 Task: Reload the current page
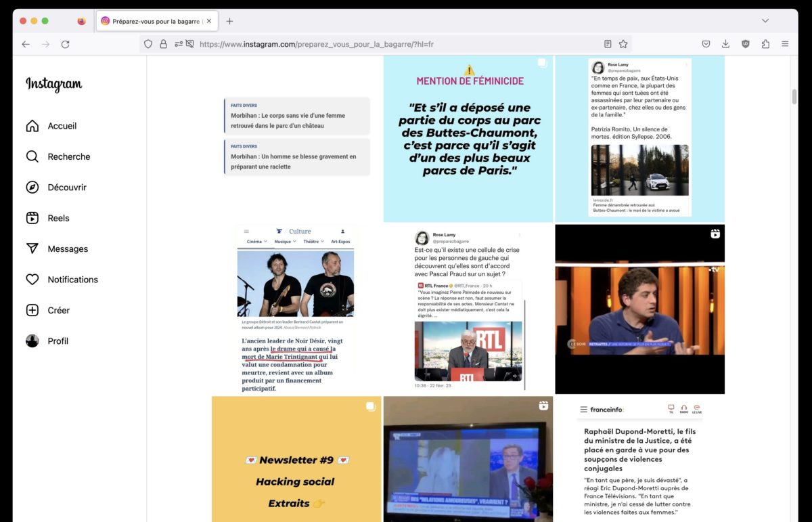point(65,44)
